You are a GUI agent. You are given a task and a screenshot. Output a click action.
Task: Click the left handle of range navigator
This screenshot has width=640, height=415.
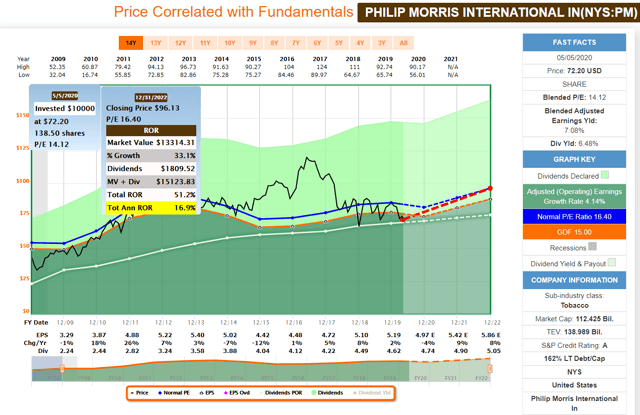coord(62,369)
